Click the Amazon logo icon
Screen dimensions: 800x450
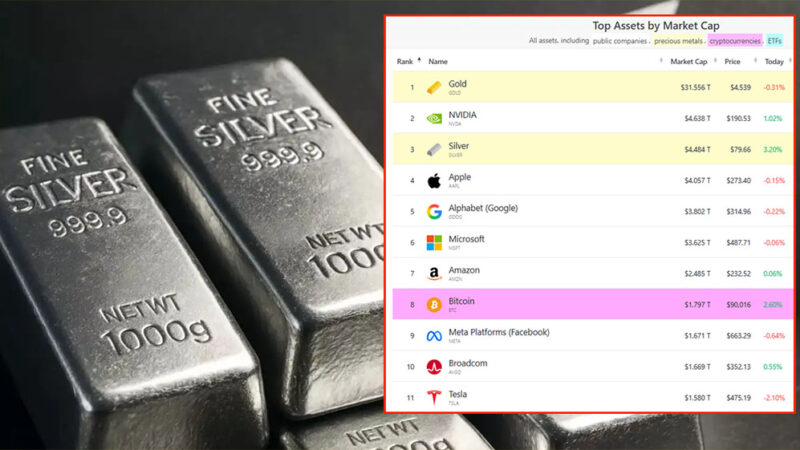[x=434, y=274]
